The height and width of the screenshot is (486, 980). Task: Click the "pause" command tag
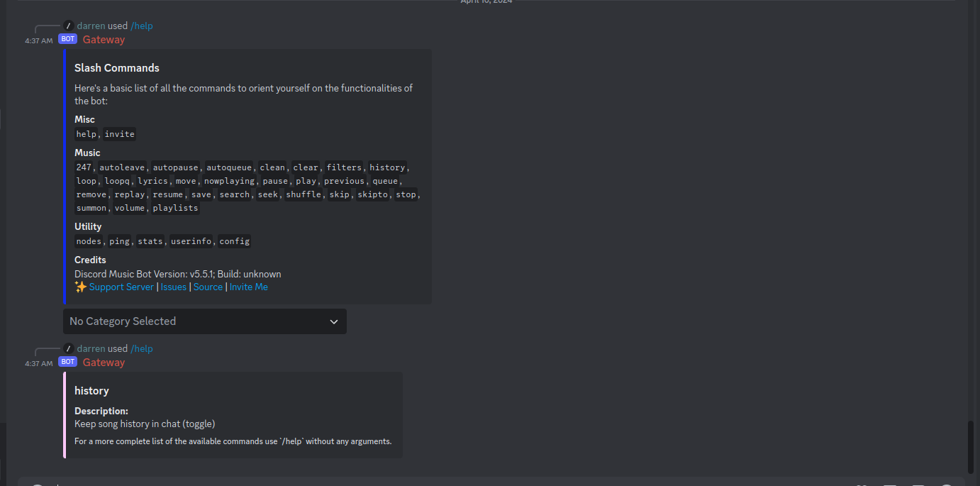275,181
